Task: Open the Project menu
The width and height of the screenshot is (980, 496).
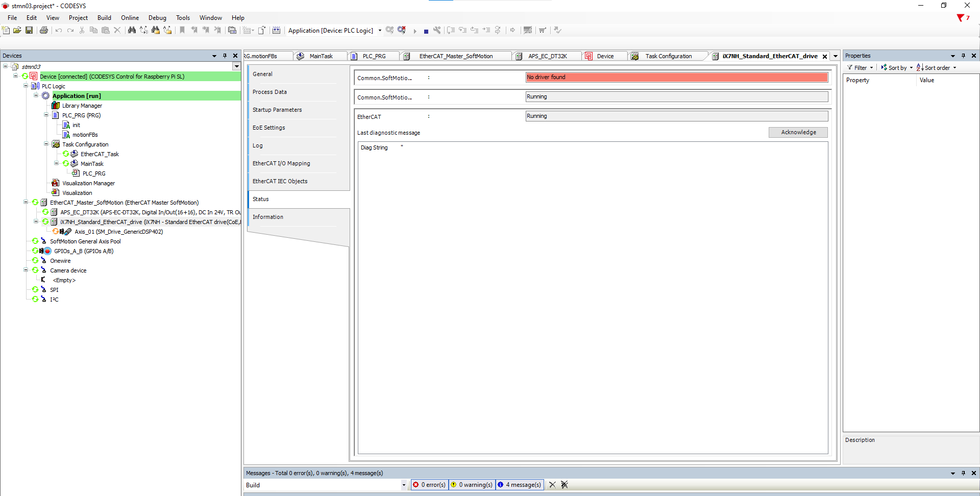Action: click(78, 18)
